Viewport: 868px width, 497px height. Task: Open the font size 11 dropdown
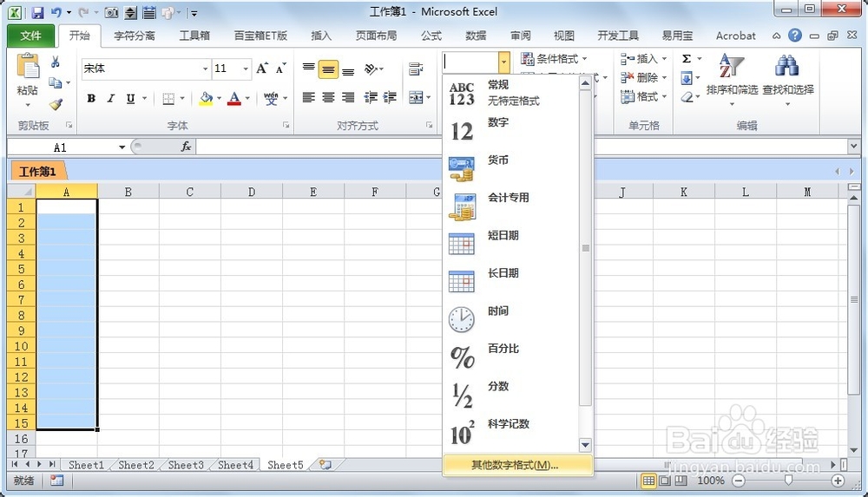coord(246,69)
